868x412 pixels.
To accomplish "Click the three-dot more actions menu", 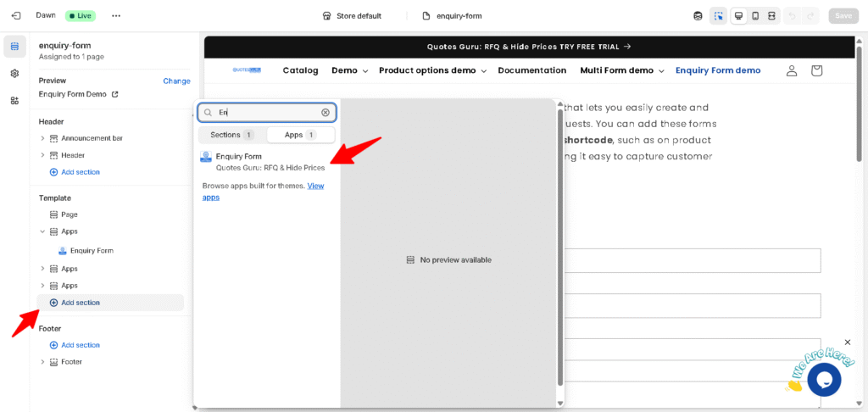I will tap(116, 15).
